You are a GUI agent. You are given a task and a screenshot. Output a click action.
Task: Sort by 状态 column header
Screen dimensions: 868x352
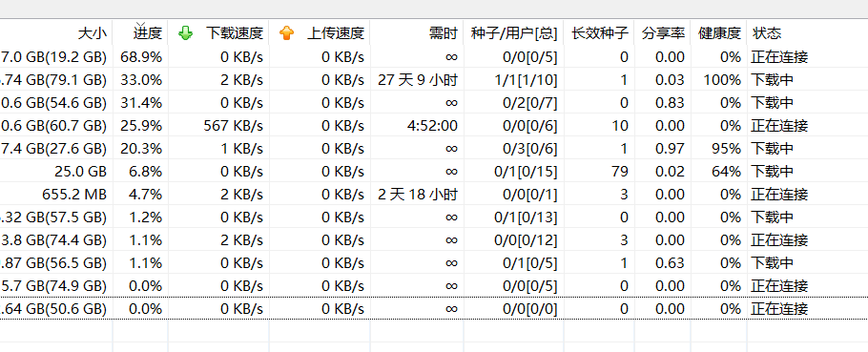click(x=807, y=33)
